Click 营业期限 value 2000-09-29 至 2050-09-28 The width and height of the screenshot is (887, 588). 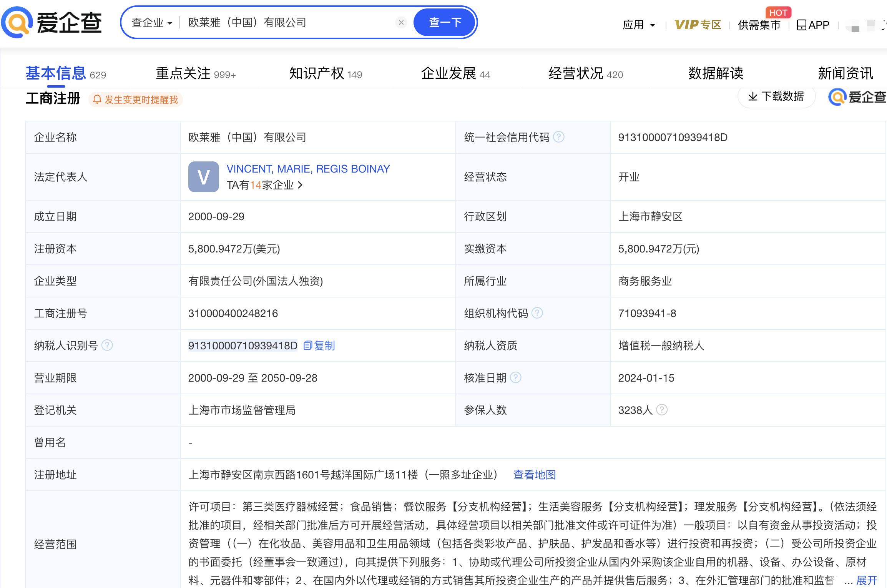coord(252,378)
